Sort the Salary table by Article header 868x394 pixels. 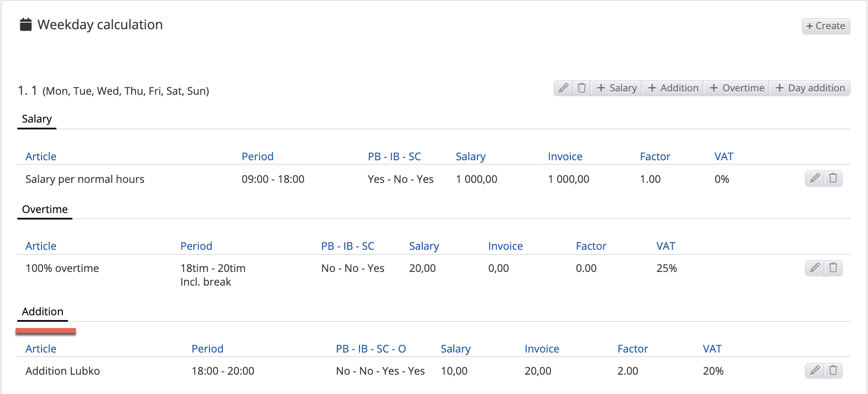click(x=41, y=156)
